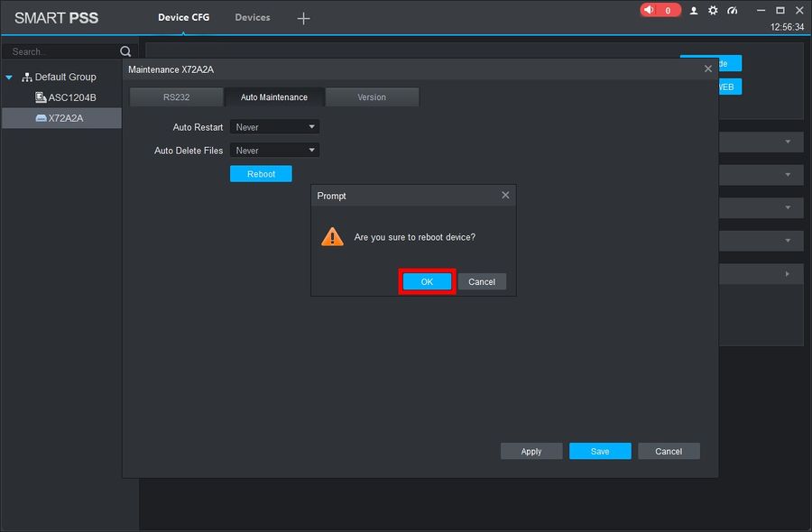Confirm reboot with OK button

point(427,281)
